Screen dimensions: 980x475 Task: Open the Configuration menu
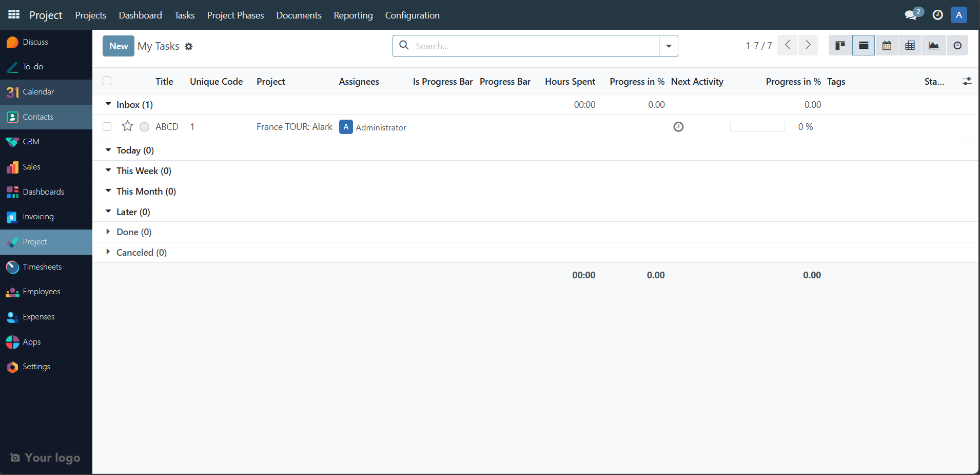[412, 15]
